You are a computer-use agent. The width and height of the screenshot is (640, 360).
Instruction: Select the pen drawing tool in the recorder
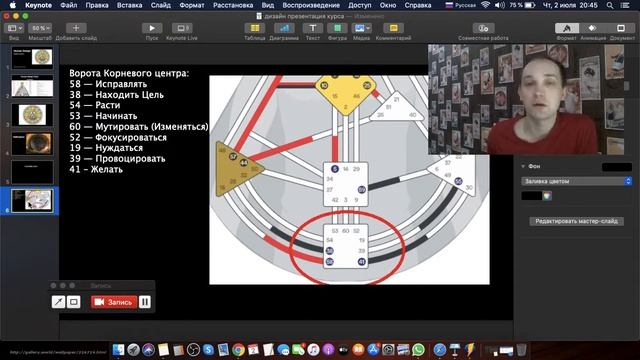58,302
